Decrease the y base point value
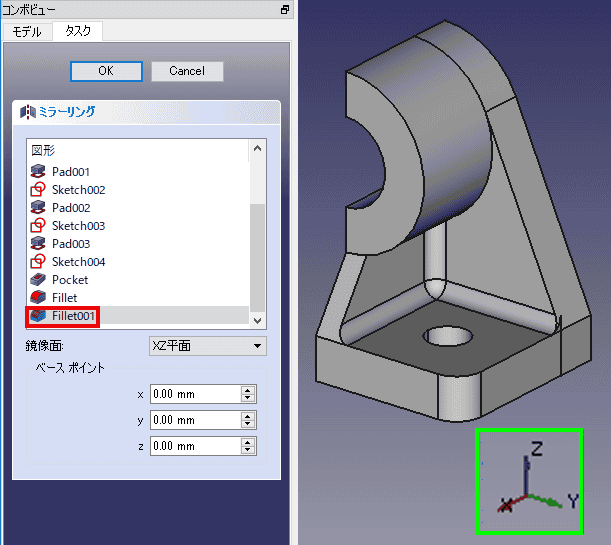This screenshot has height=545, width=611. [248, 424]
